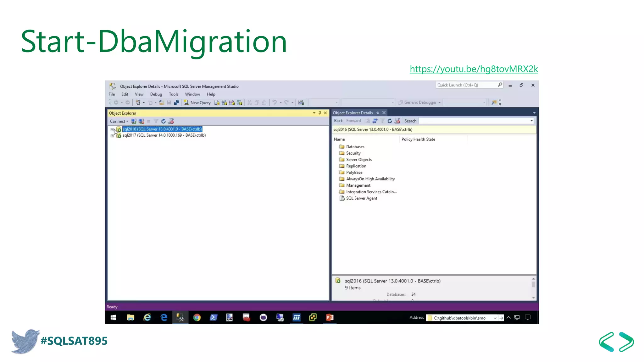The height and width of the screenshot is (362, 644).
Task: Click the next slide arrow
Action: click(626, 342)
